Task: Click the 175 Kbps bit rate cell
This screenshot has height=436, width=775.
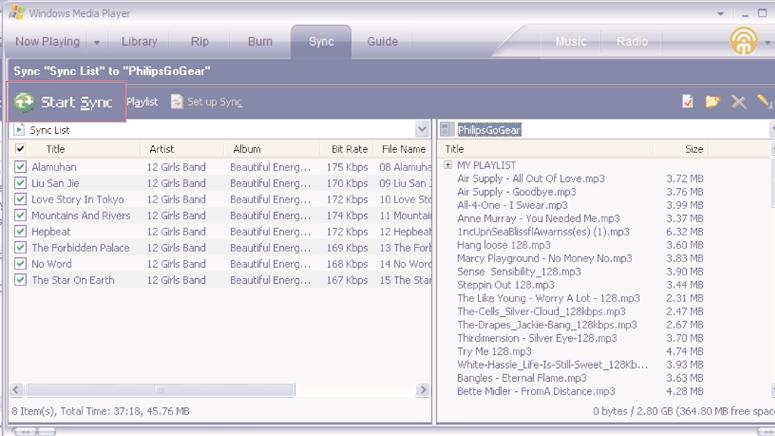Action: 347,167
